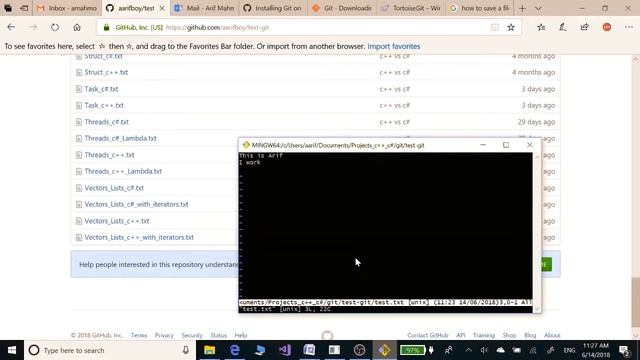Viewport: 640px width, 360px height.
Task: Click the file icon beside Task_c#.txt
Action: click(x=79, y=89)
